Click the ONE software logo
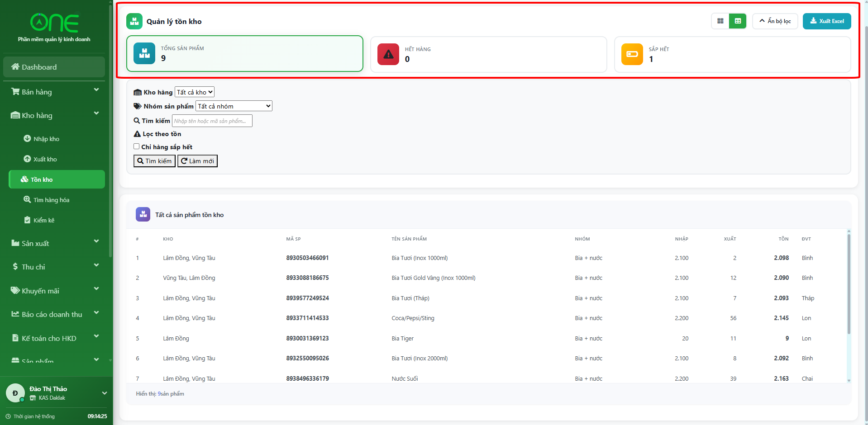The width and height of the screenshot is (868, 425). click(x=54, y=23)
